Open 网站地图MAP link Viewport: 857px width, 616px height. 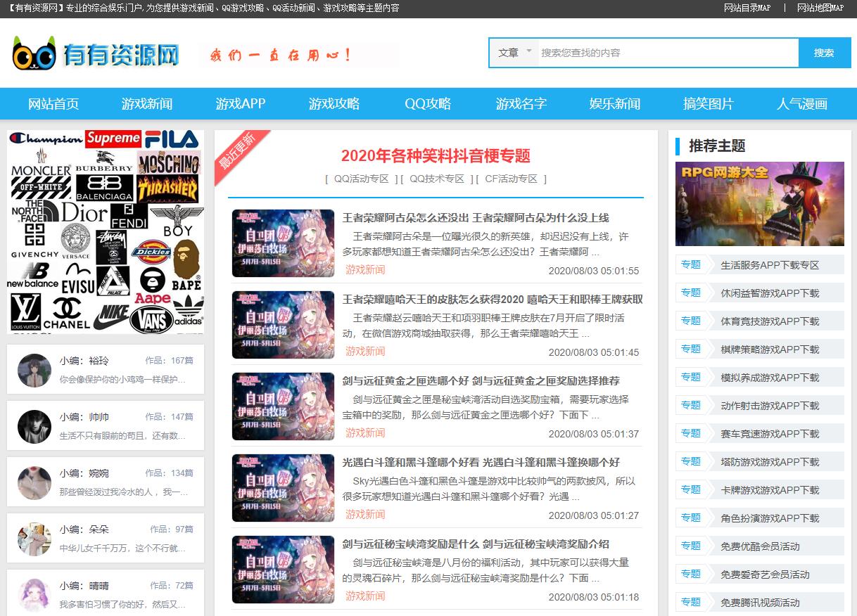point(820,8)
